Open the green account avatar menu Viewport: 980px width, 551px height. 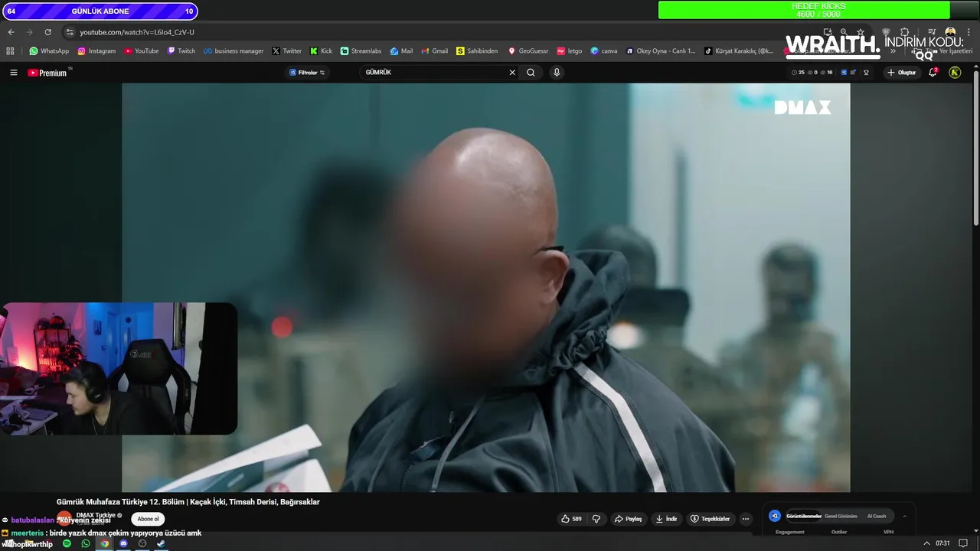(955, 73)
